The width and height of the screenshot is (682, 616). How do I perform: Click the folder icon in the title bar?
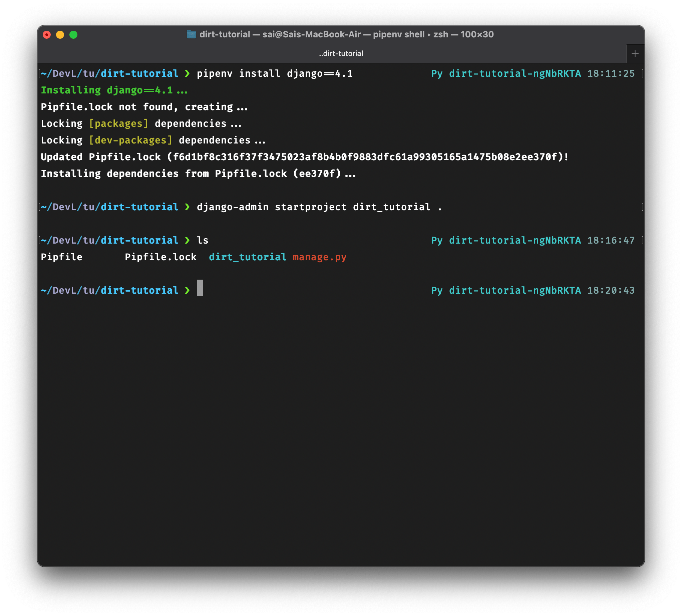192,34
